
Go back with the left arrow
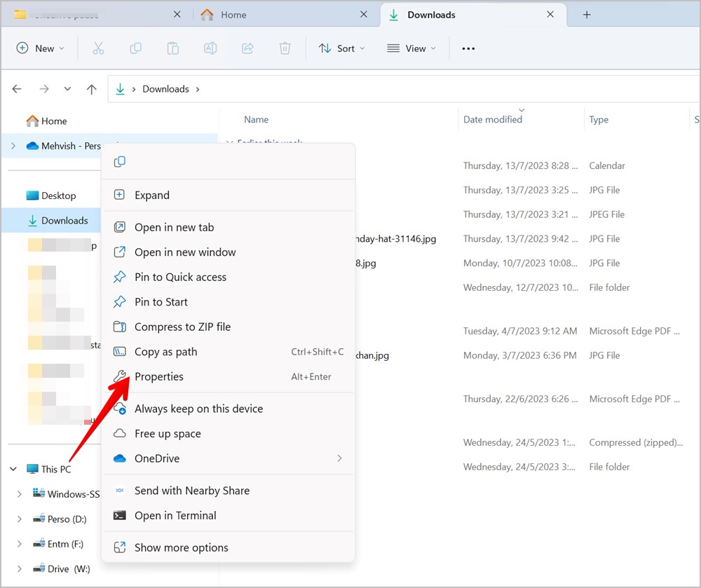coord(17,89)
